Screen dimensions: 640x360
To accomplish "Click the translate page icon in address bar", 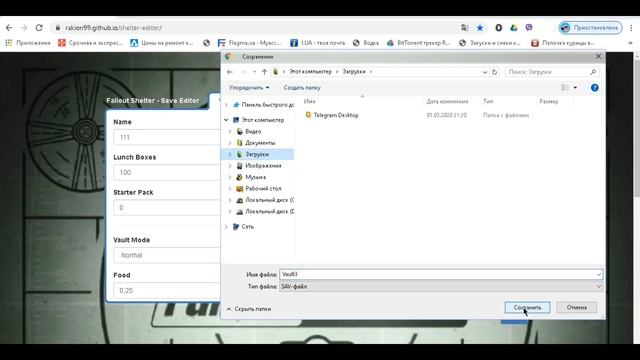I will click(465, 28).
